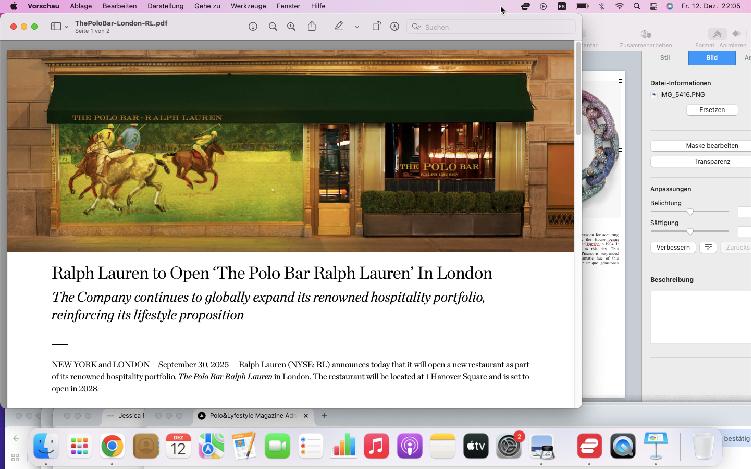Open the Bearbeiten menu

click(x=120, y=6)
